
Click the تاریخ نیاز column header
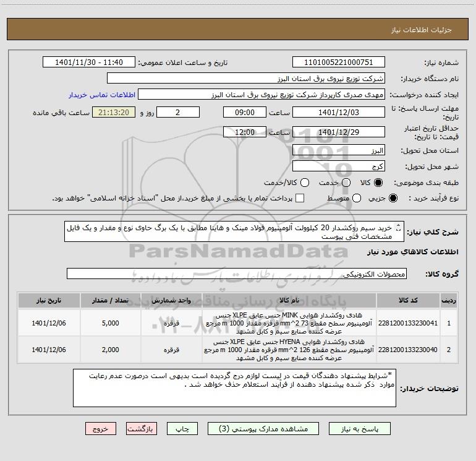[49, 300]
